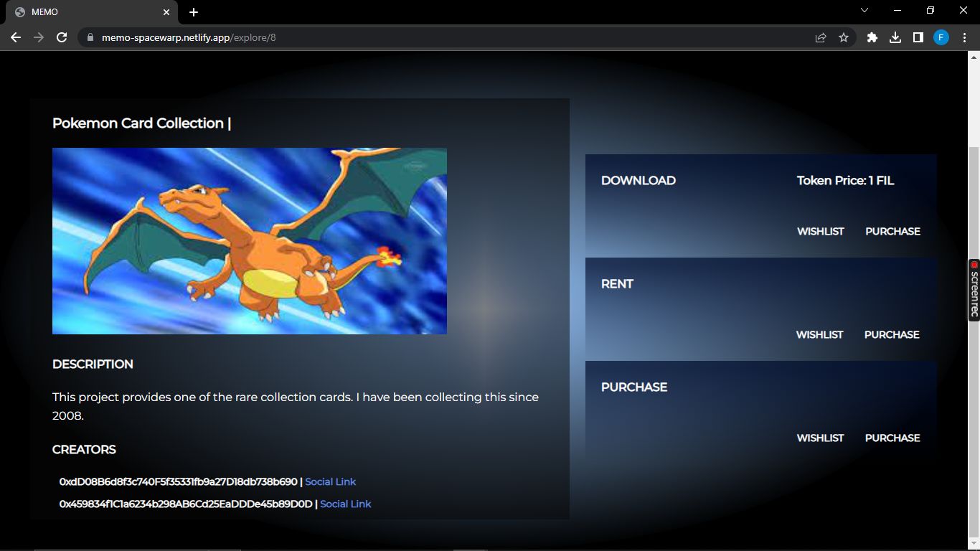Click WISHLIST in the bottom PURCHASE card
Viewport: 980px width, 551px height.
[820, 438]
